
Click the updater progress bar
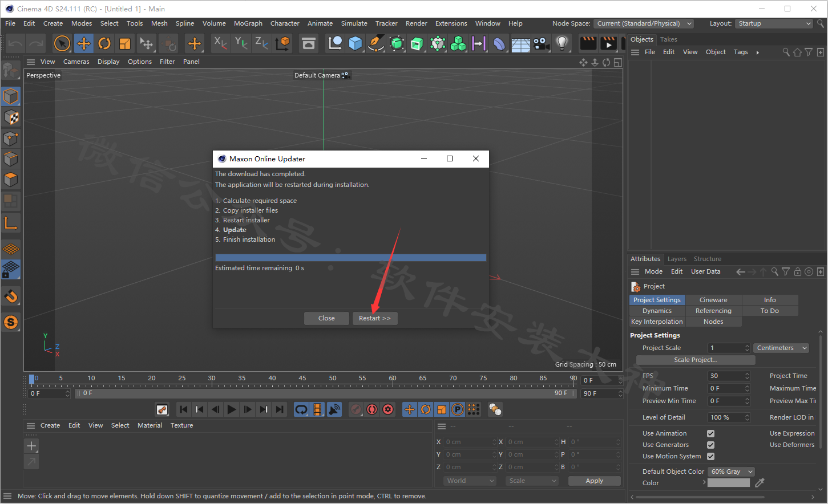click(350, 258)
